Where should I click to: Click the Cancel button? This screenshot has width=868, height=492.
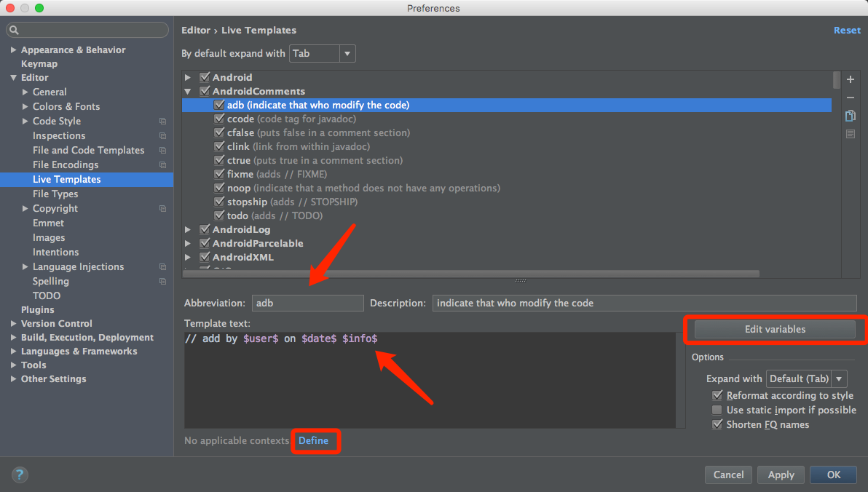[x=728, y=475]
